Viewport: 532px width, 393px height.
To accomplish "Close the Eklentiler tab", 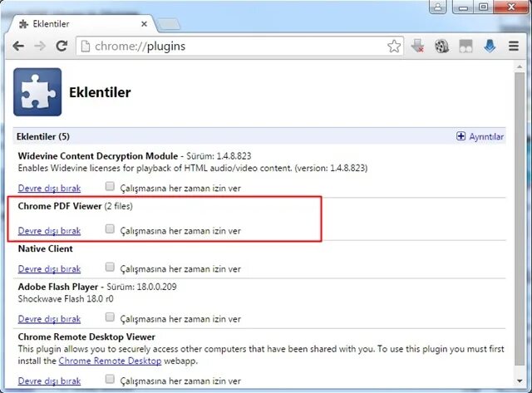I will (144, 24).
